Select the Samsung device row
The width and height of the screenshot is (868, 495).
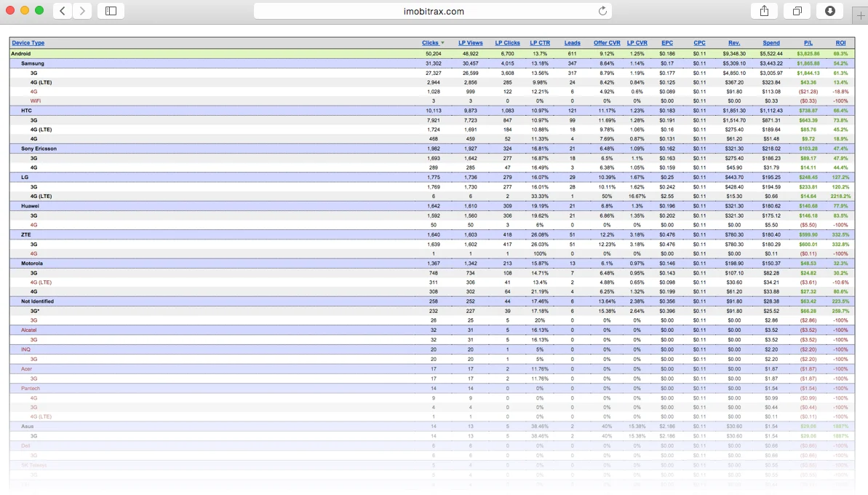431,63
